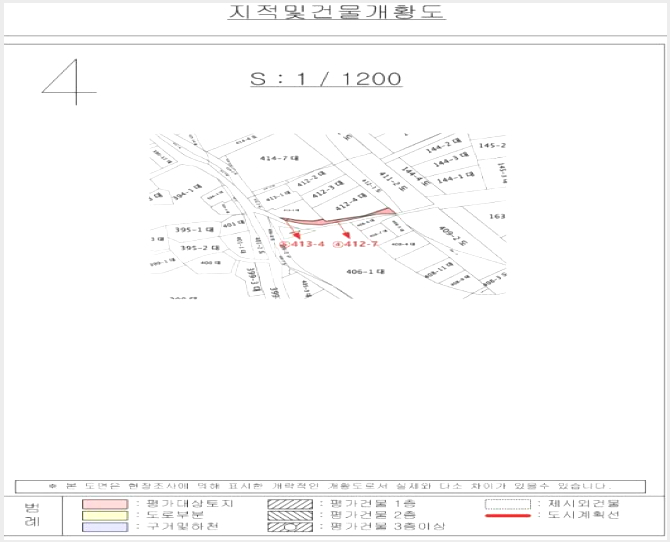This screenshot has height=542, width=670.
Task: Click parcel 401 대 on the map
Action: tap(234, 223)
